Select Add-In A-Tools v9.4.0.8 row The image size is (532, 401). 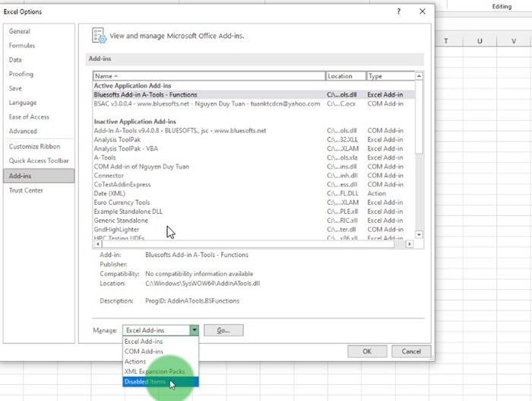click(254, 130)
